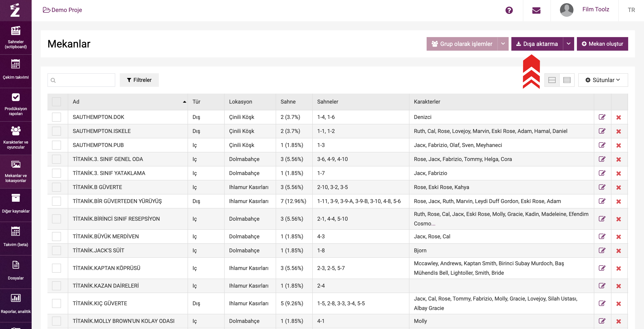
Task: Edit TİTANİK.MOLLY BROWN'UN KOLAY ODASI row
Action: [602, 321]
